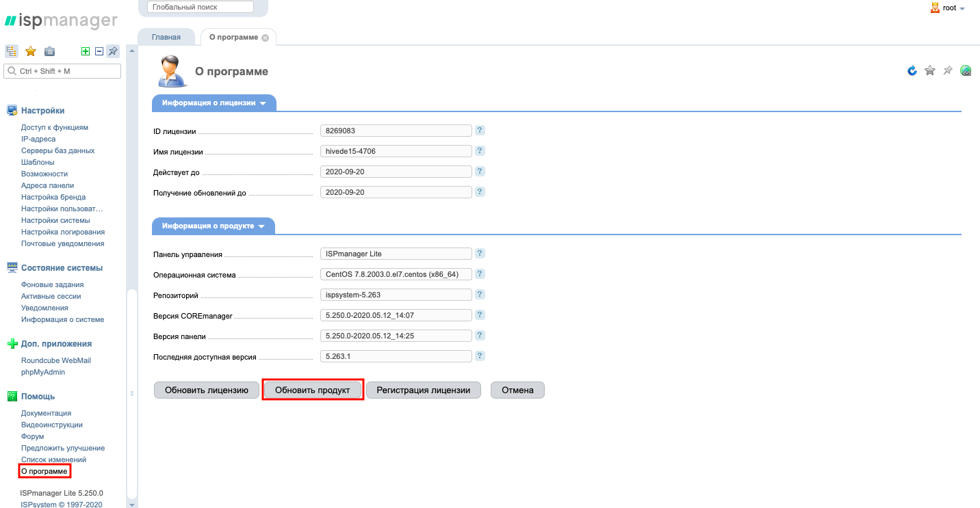Show help for Версия COREmanager field
Screen dimensions: 980x508
coord(480,315)
